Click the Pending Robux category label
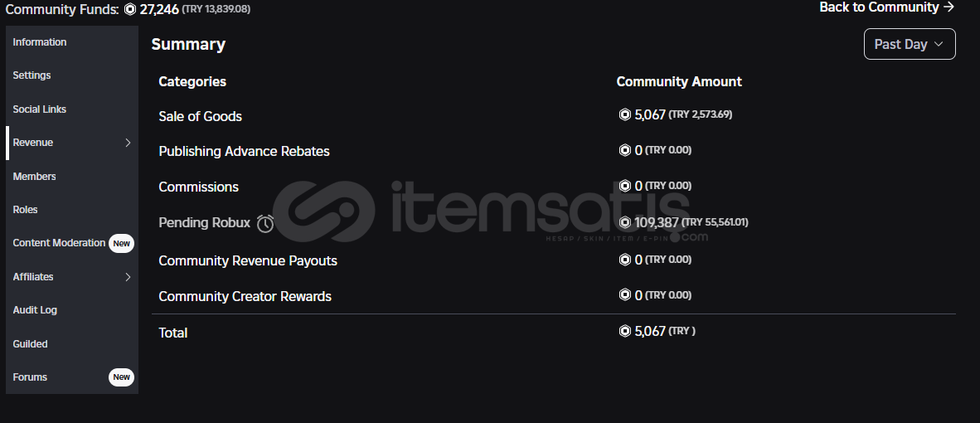 click(204, 223)
